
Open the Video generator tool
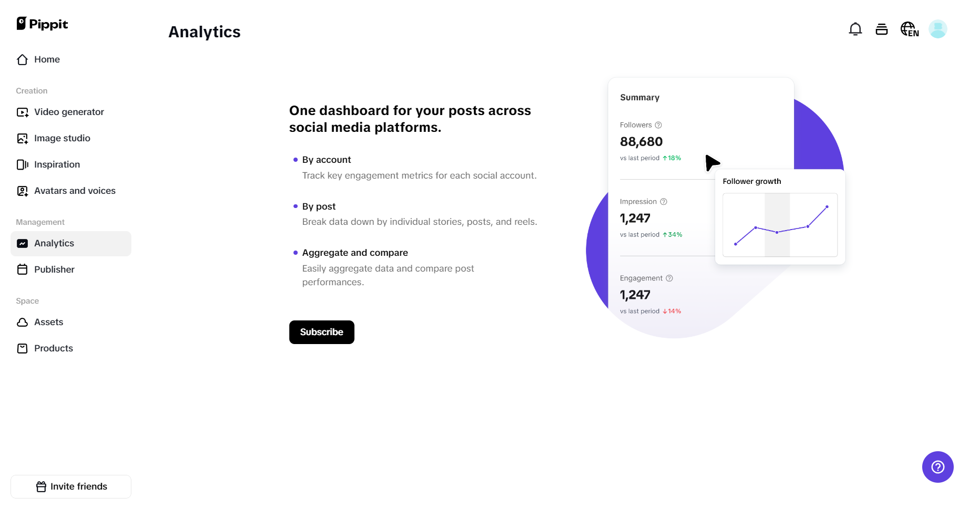coord(68,112)
